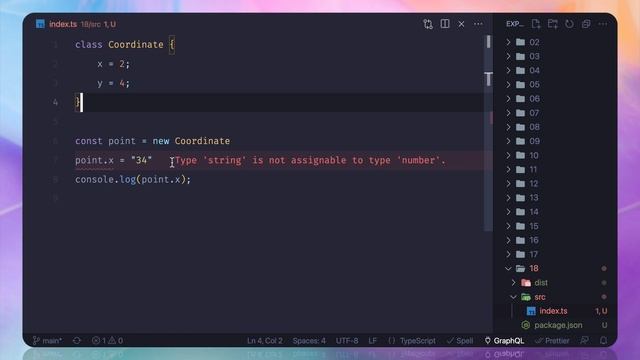Click the Prettier status bar item
Image resolution: width=640 pixels, height=360 pixels.
(x=552, y=340)
